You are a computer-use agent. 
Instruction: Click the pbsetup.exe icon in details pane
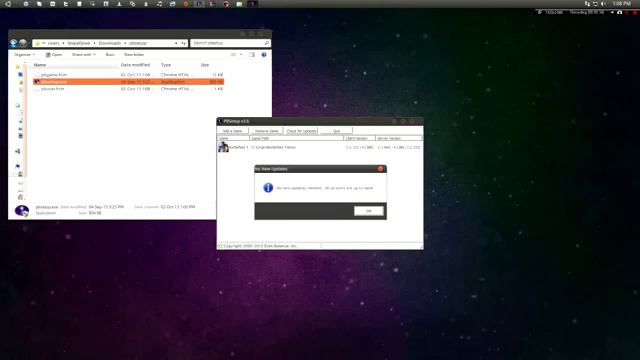point(22,211)
